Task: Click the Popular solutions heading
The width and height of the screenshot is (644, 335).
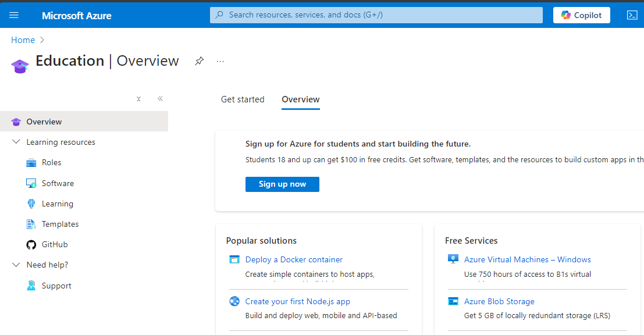Action: [261, 241]
